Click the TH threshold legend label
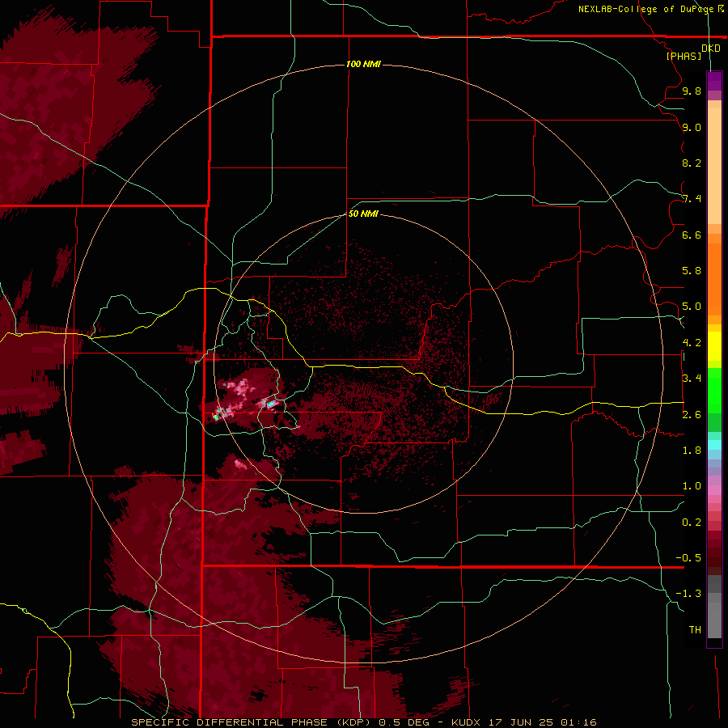728x728 pixels. pos(695,630)
